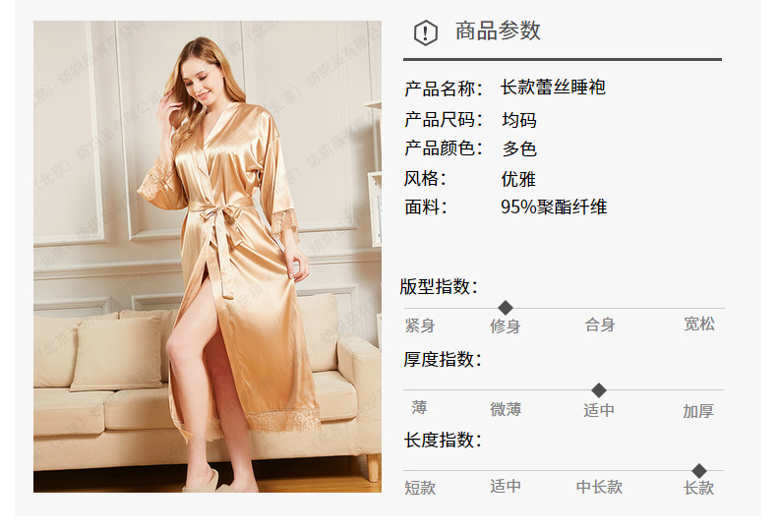
Task: Select 长款 on the length scale
Action: coord(699,488)
